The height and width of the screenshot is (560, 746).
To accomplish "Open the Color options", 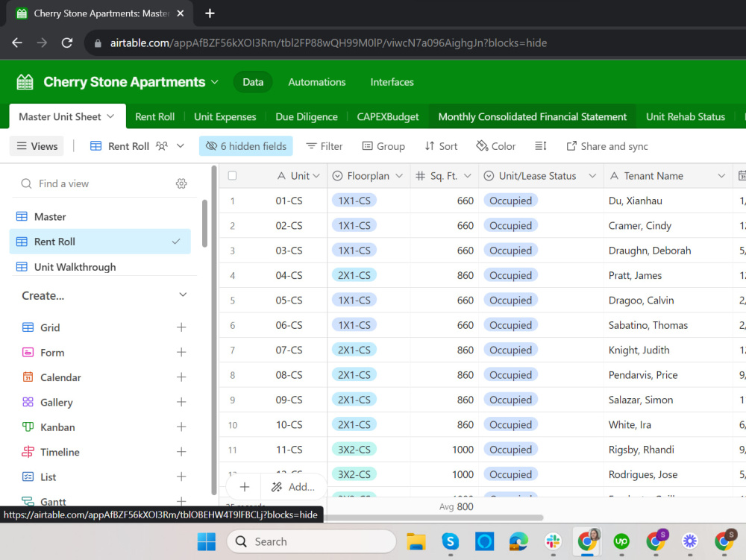I will (x=496, y=146).
